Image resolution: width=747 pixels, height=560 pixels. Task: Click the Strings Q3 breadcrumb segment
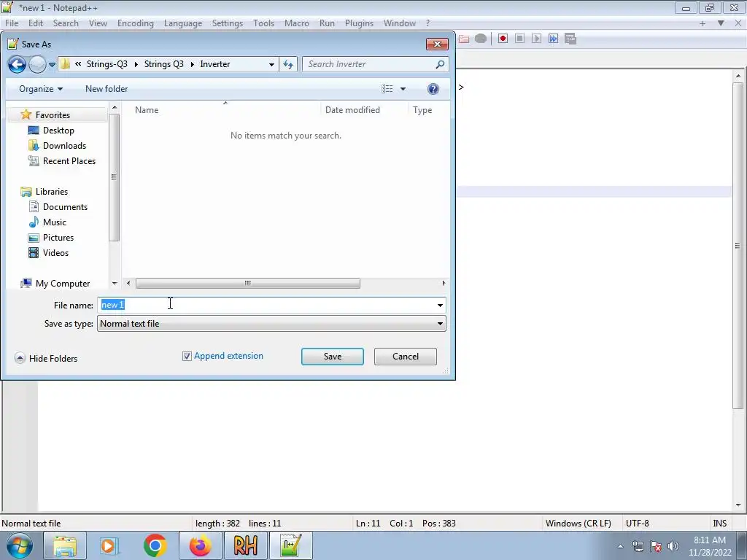(x=164, y=64)
